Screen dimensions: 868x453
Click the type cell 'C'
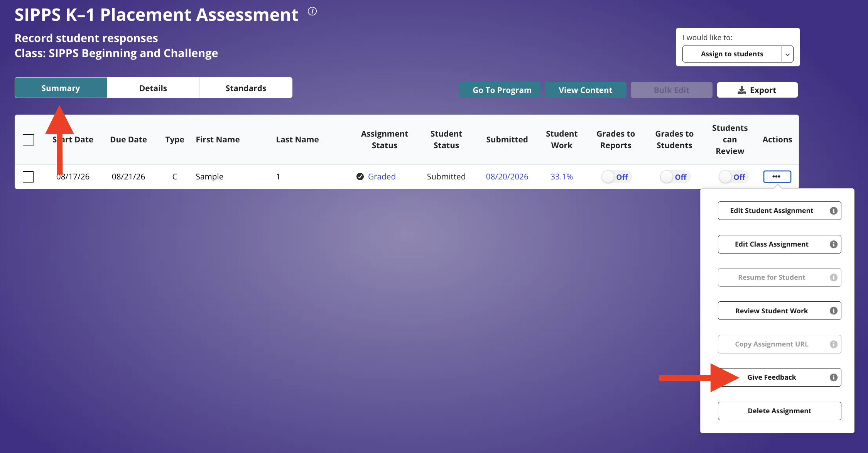[175, 177]
